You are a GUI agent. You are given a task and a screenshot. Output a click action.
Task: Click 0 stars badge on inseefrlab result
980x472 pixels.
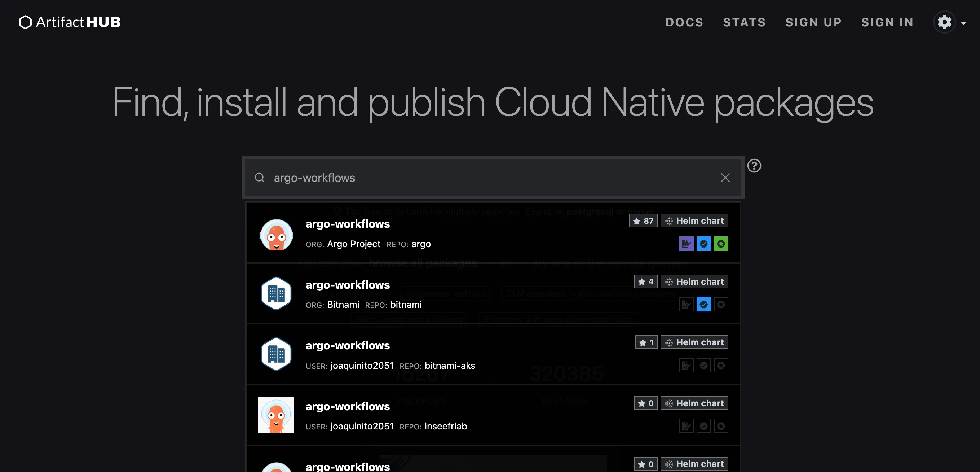(x=645, y=403)
